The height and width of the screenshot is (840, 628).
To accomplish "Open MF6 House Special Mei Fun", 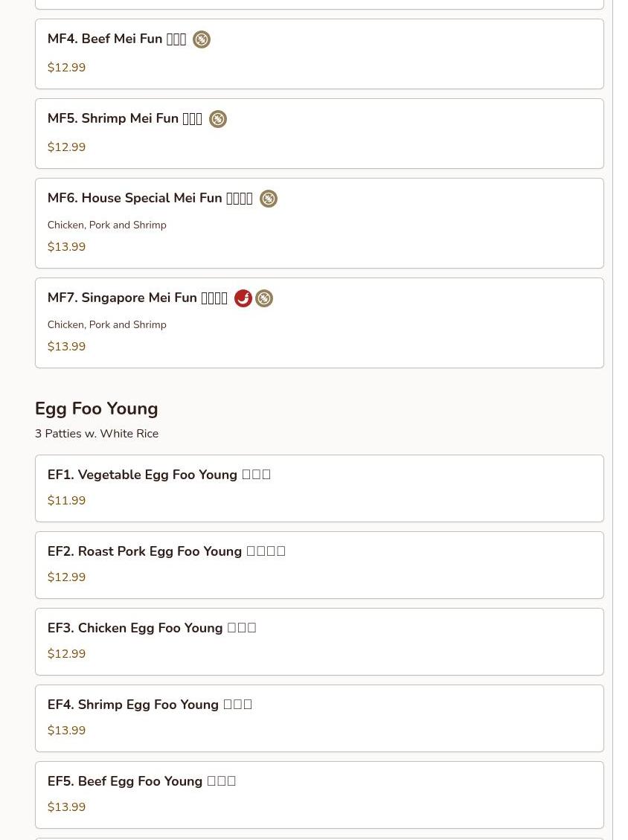I will pos(150,199).
